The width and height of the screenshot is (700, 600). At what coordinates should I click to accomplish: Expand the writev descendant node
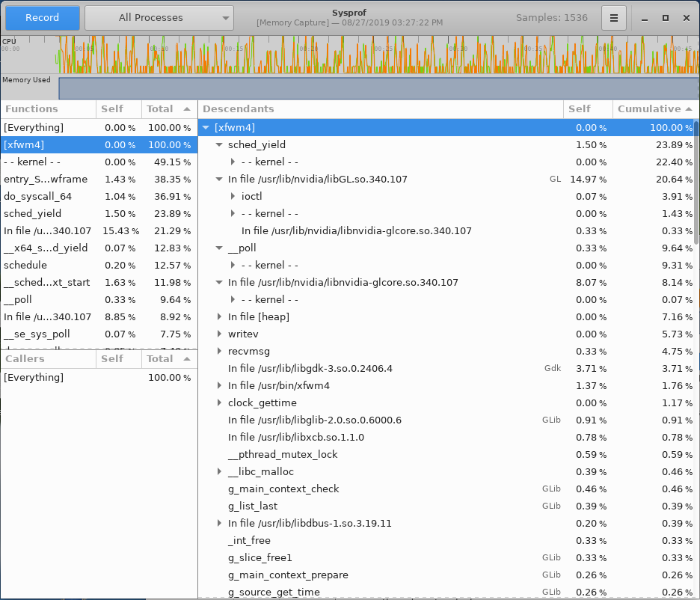pos(219,334)
